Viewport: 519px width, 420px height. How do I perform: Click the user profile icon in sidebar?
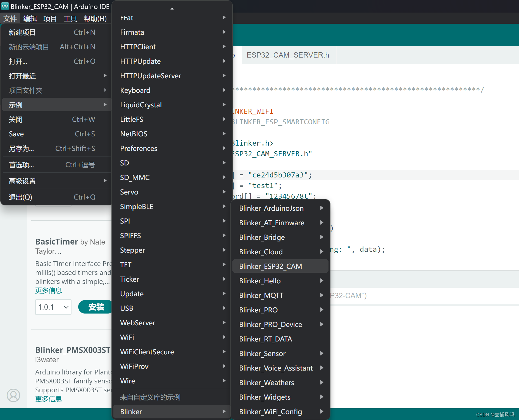pos(13,395)
